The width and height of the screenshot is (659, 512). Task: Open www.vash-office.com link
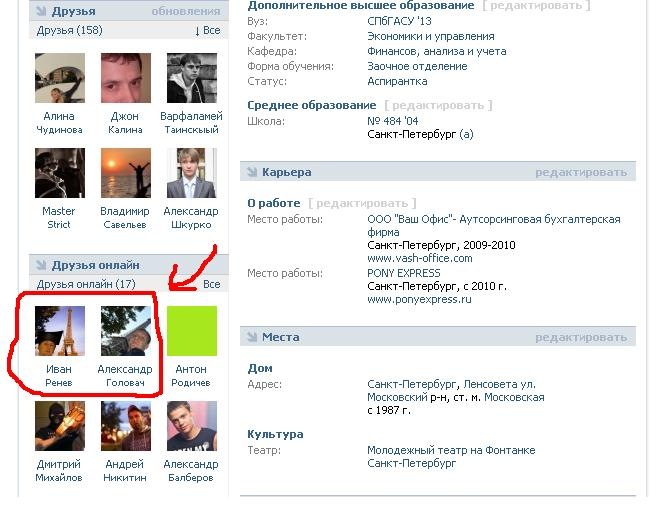tap(419, 258)
